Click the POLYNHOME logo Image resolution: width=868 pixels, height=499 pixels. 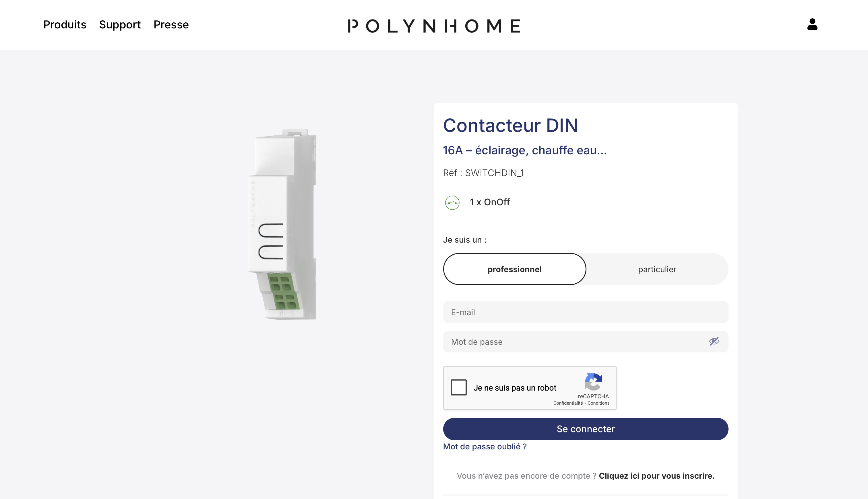(434, 26)
